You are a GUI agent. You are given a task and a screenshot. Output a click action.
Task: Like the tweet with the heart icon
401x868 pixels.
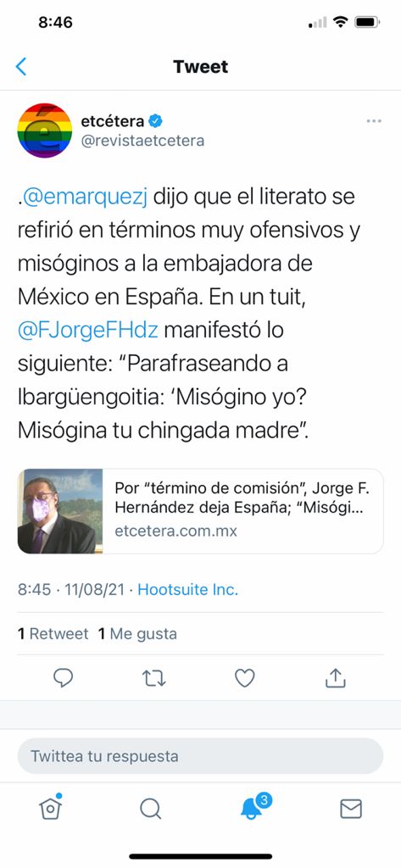coord(245,678)
